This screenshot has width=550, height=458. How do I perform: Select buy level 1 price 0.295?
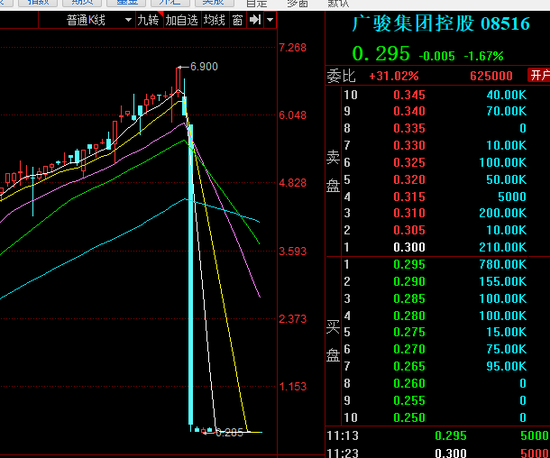[409, 265]
